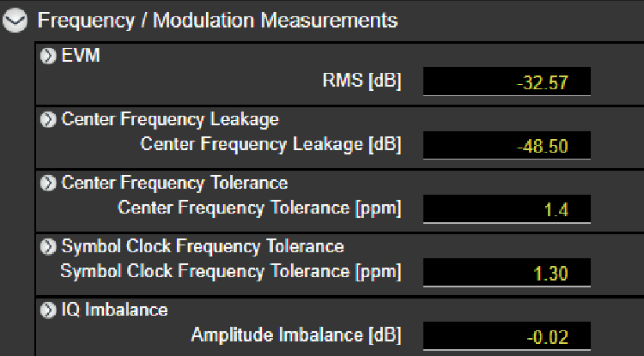Click the leakage value field showing -48.50
The height and width of the screenshot is (356, 644).
[x=507, y=146]
